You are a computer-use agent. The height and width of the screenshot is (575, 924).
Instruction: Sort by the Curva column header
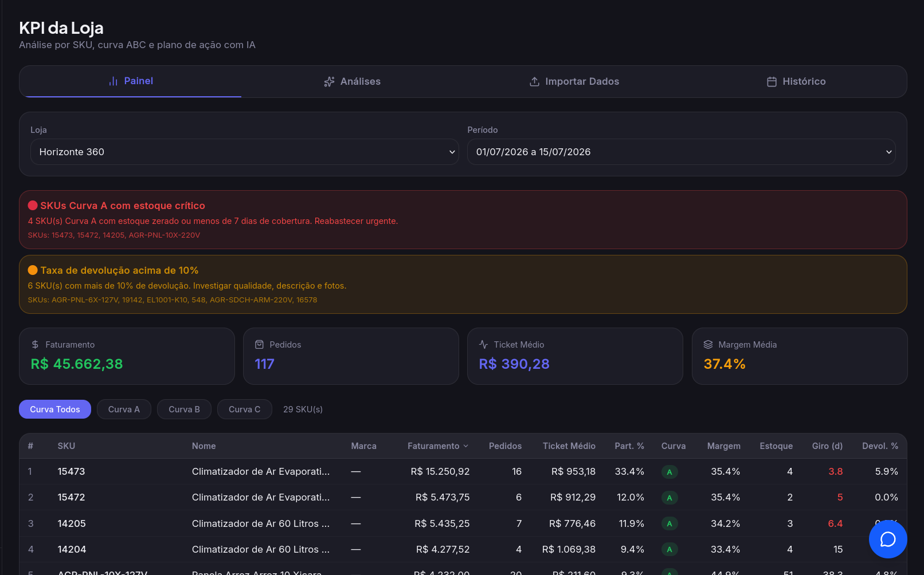(674, 446)
